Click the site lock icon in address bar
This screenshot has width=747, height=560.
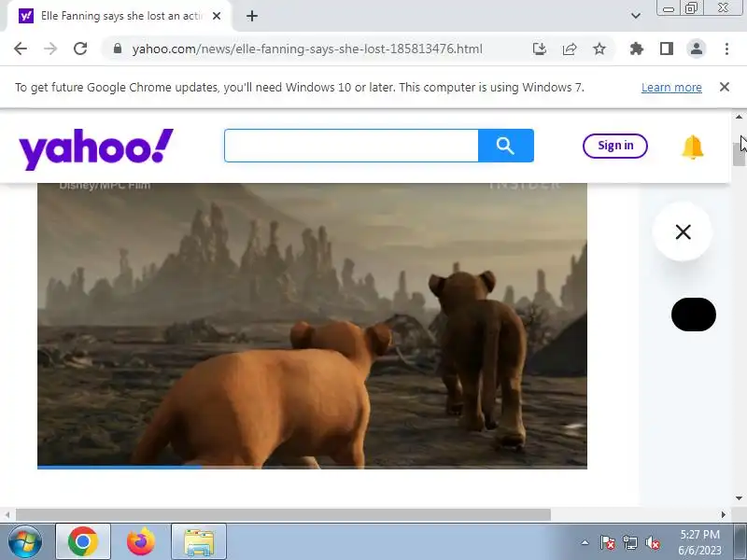coord(118,49)
